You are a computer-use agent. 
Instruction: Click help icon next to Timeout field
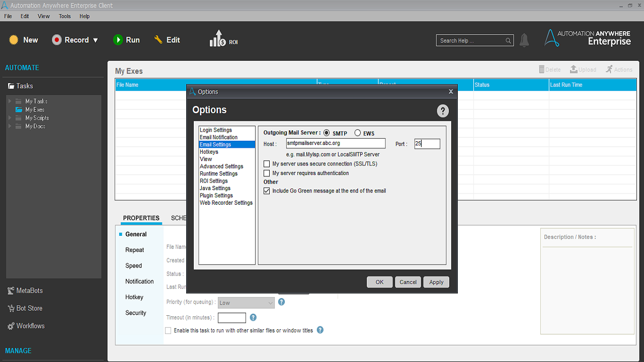pos(253,317)
